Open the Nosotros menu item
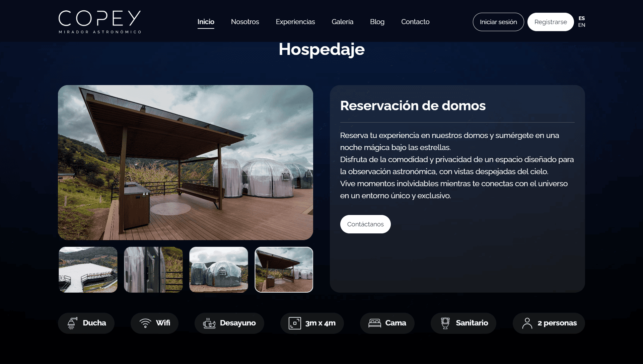The image size is (643, 364). (x=245, y=22)
